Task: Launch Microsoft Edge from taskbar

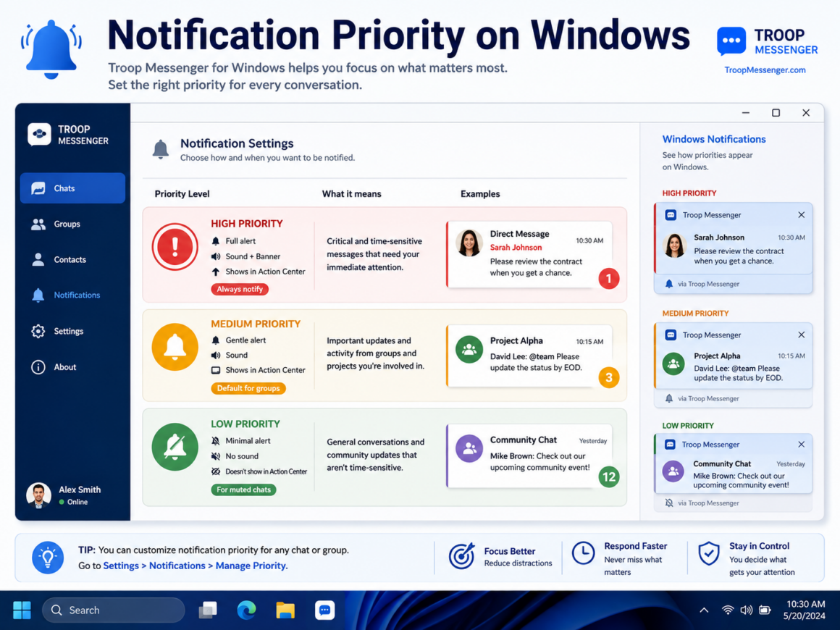Action: [x=246, y=610]
